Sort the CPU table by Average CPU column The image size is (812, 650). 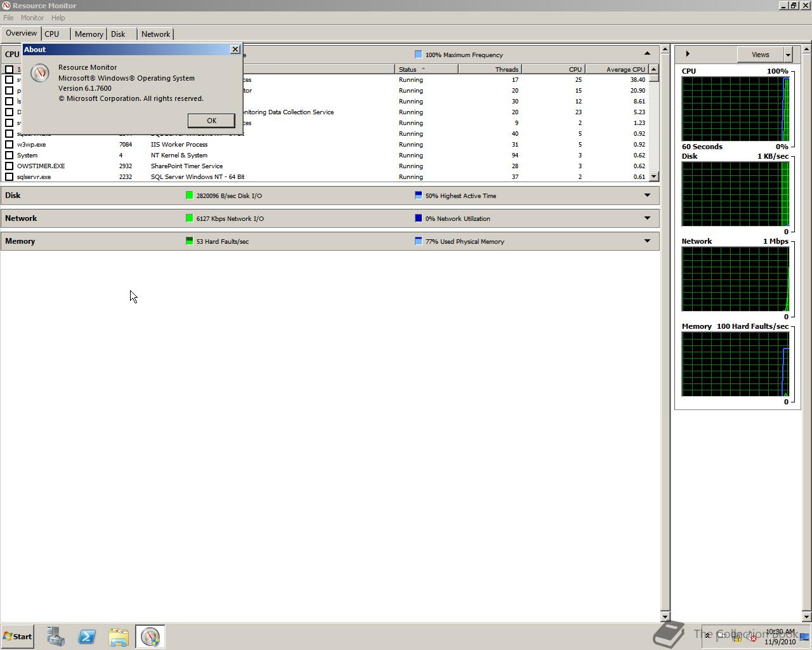click(616, 69)
